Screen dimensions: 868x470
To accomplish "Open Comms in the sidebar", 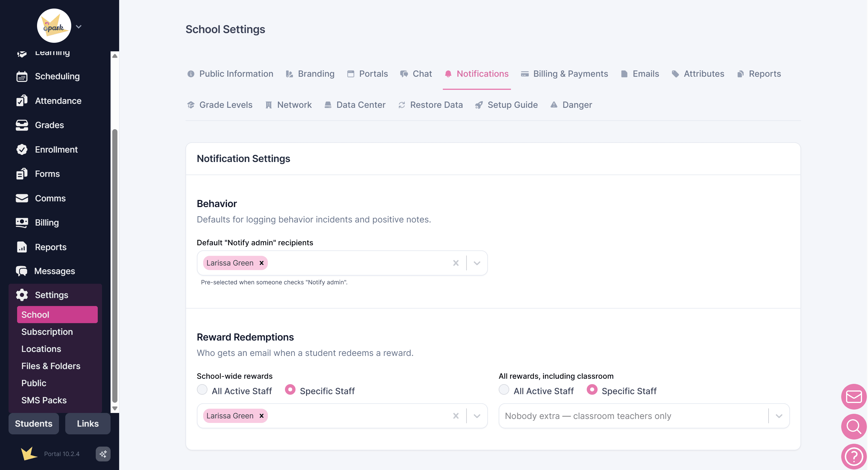I will (x=50, y=198).
